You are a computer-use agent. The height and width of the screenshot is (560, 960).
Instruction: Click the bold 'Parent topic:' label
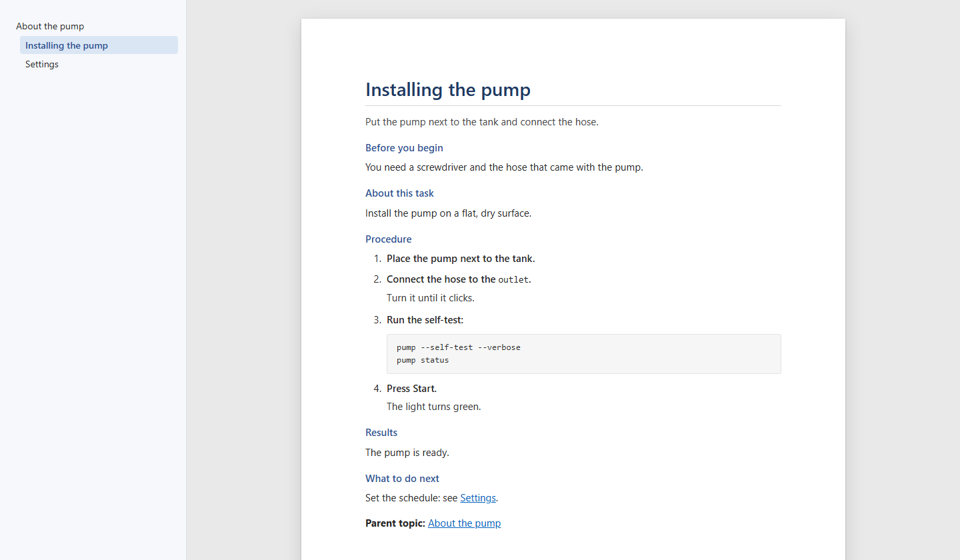(x=395, y=523)
